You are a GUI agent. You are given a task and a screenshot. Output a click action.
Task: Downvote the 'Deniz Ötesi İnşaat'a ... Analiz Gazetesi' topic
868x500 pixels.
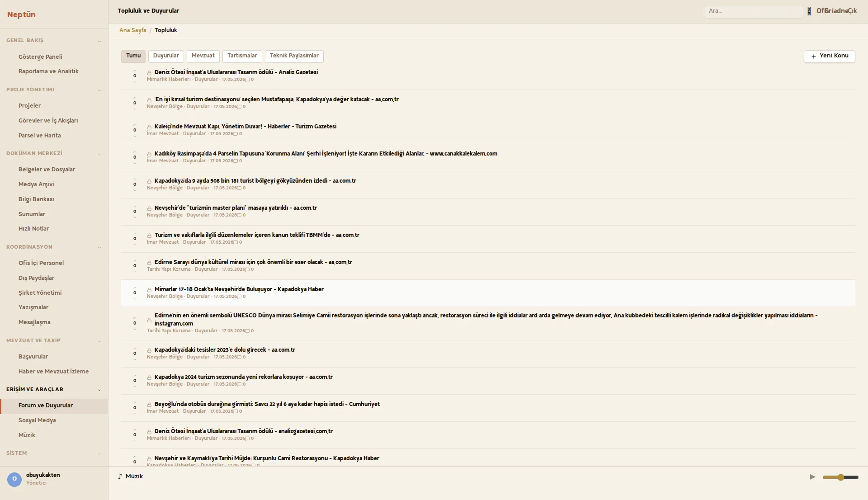pos(135,81)
